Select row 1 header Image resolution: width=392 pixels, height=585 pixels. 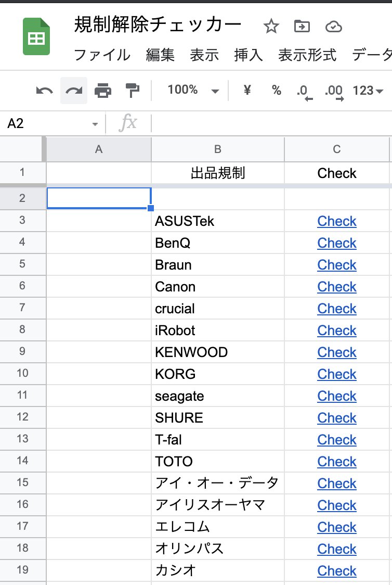coord(22,172)
